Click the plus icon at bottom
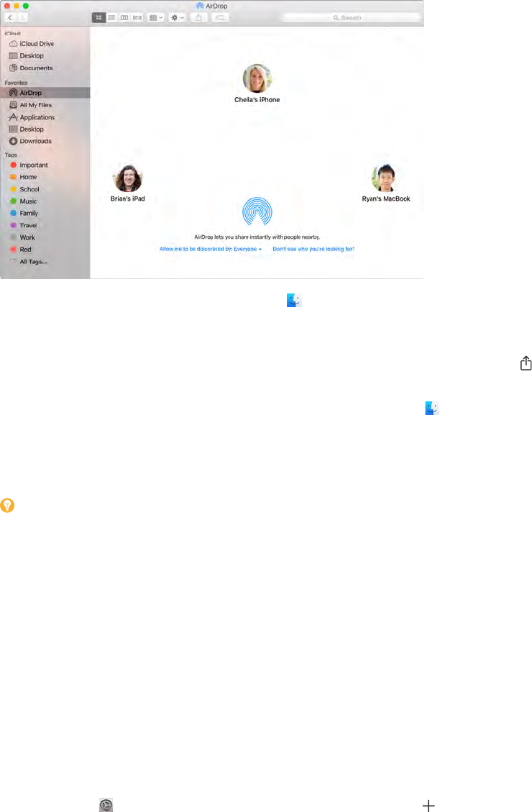 point(428,806)
